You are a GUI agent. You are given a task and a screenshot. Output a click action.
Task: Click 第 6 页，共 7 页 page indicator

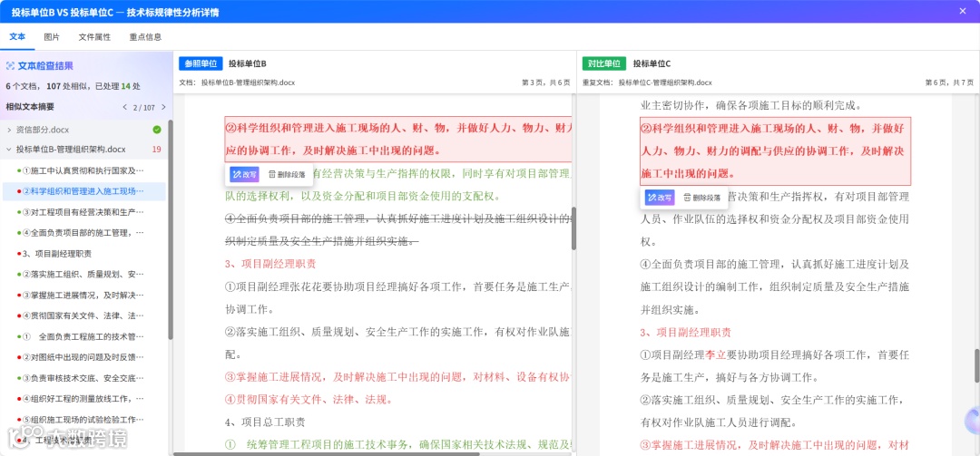point(949,82)
